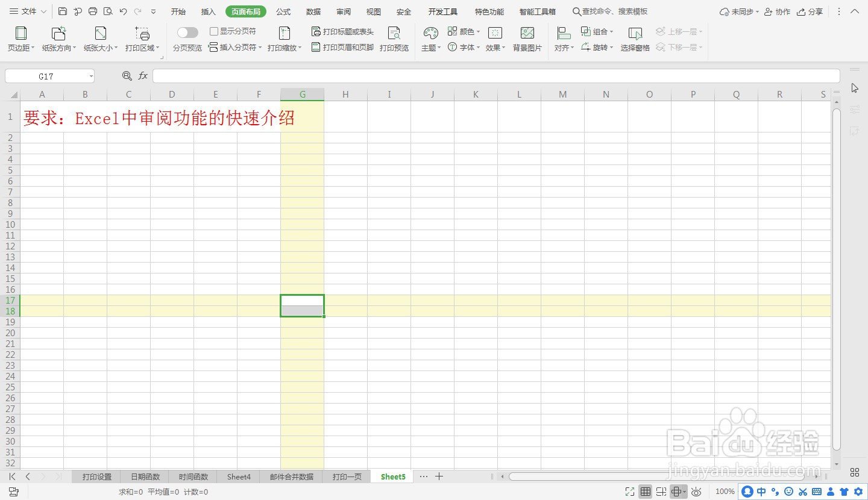The height and width of the screenshot is (500, 868).
Task: Add a new sheet with plus icon
Action: (439, 477)
